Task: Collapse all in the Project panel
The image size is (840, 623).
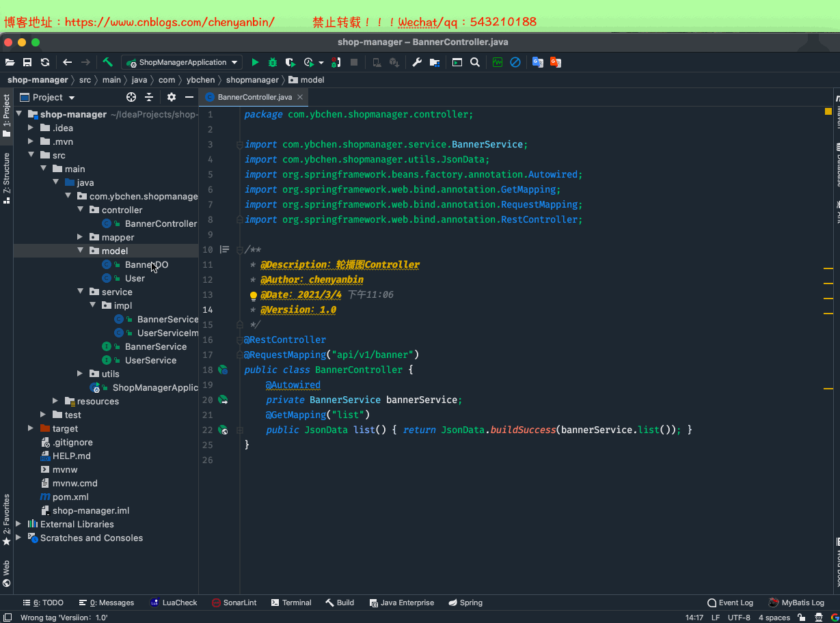Action: point(149,97)
